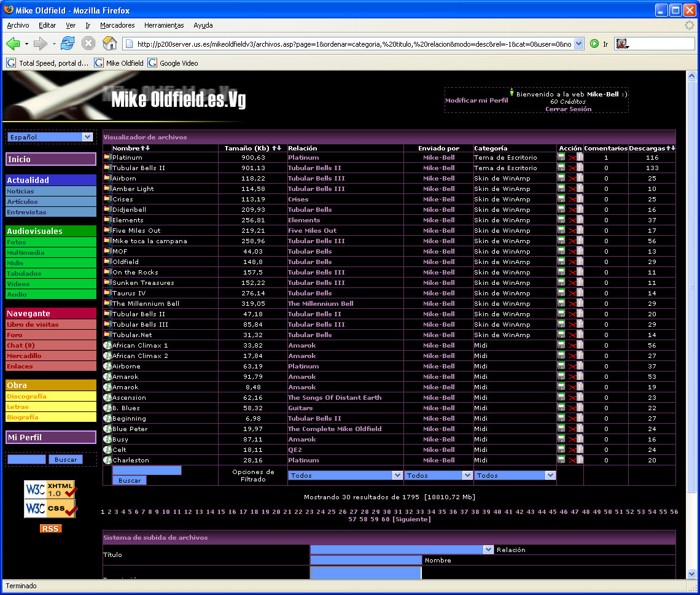
Task: Open the Total Speed bookmark
Action: pyautogui.click(x=48, y=63)
